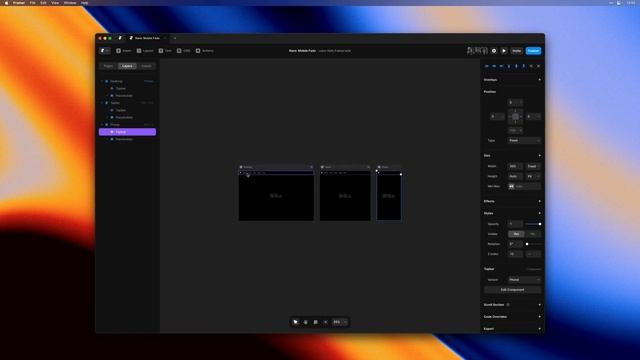Click the Rotation slider handle

pos(527,244)
